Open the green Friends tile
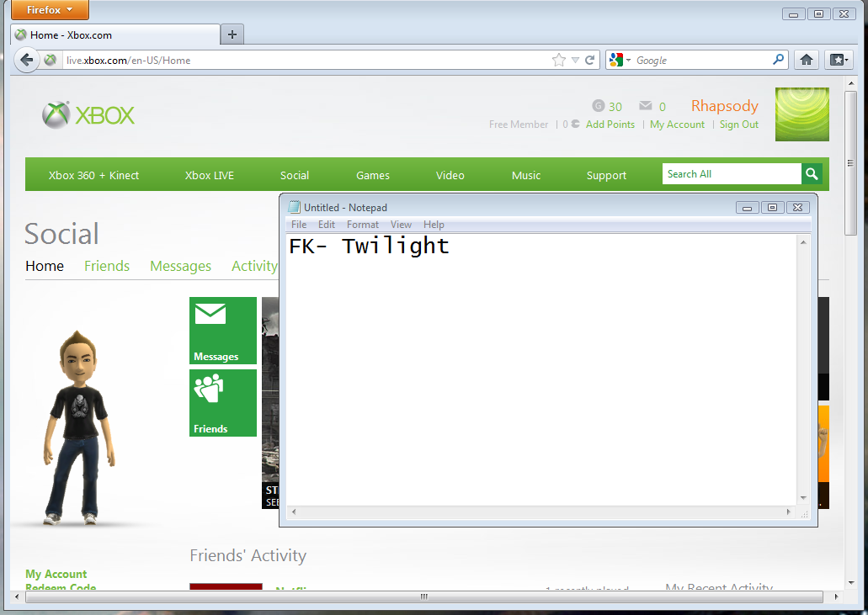The image size is (868, 615). click(223, 403)
